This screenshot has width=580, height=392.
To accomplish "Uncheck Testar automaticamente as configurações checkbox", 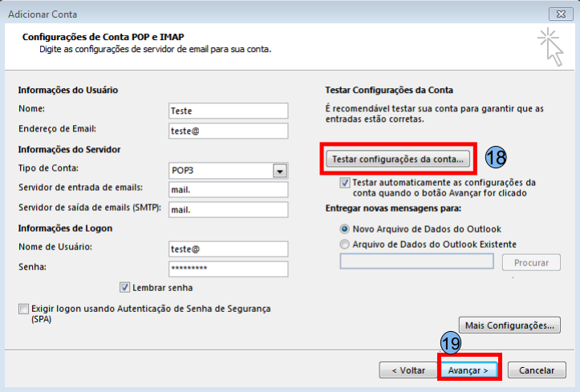I will tap(345, 183).
